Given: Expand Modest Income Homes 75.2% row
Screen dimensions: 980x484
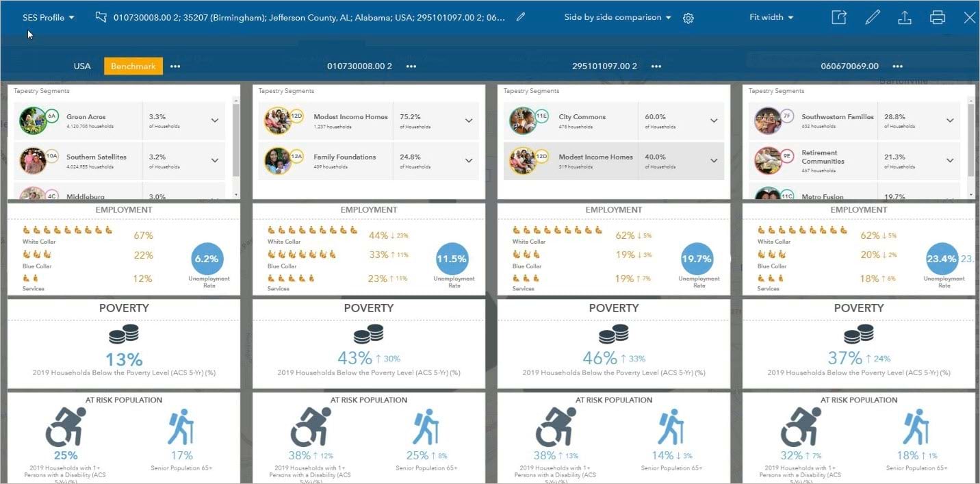Looking at the screenshot, I should pyautogui.click(x=469, y=120).
